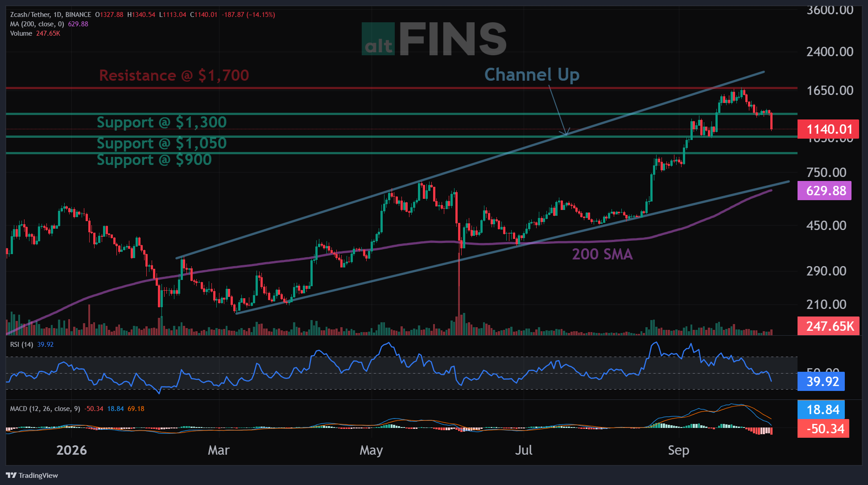Select the Volume 247.65K legend
This screenshot has height=485, width=868.
click(x=35, y=33)
